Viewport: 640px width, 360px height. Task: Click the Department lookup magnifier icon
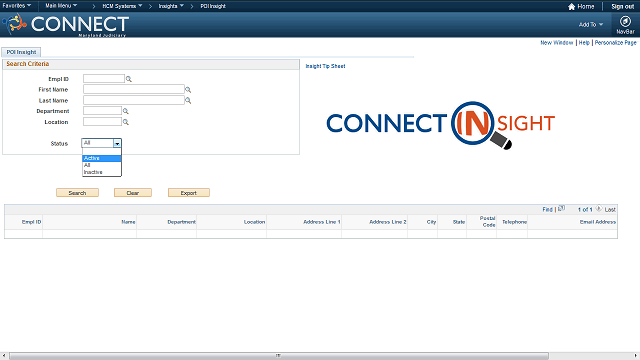(x=126, y=111)
